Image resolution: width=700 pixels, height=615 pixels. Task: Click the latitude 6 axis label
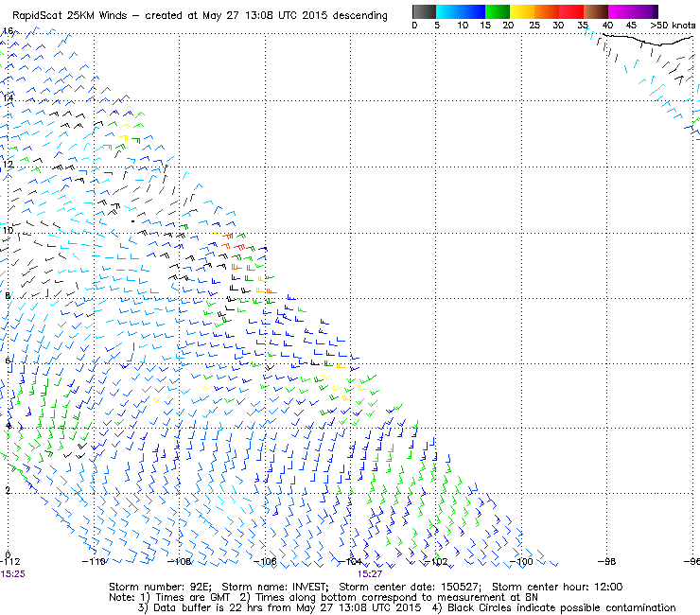pos(8,360)
